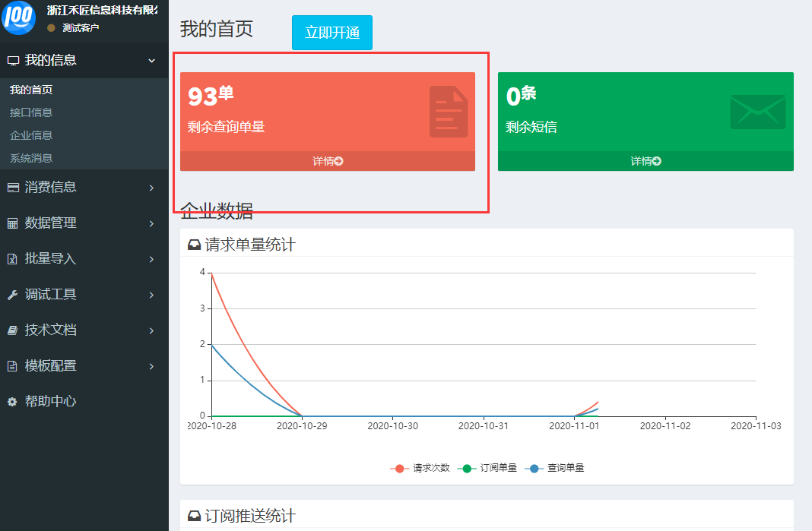Open the 企业信息 submenu item
Viewport: 812px width, 531px height.
pyautogui.click(x=31, y=135)
